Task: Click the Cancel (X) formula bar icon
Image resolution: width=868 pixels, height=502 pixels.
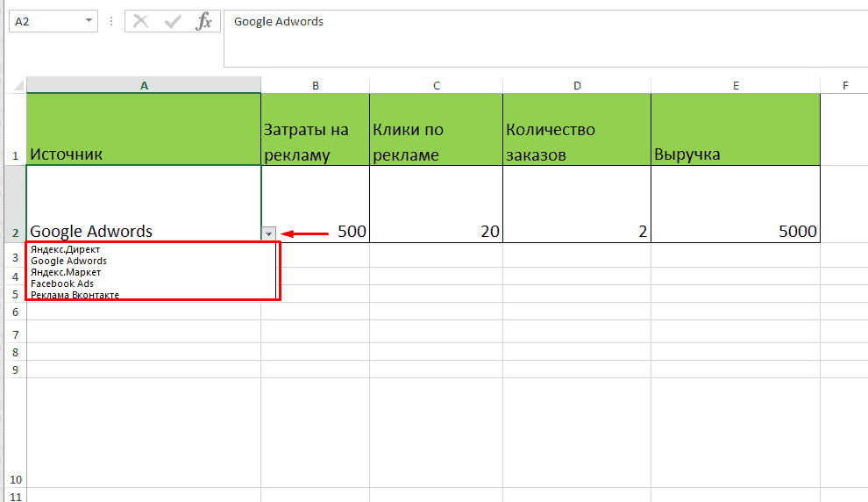Action: click(140, 22)
